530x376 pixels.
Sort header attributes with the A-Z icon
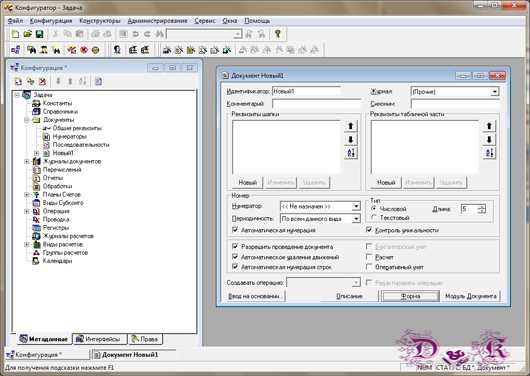coord(351,153)
